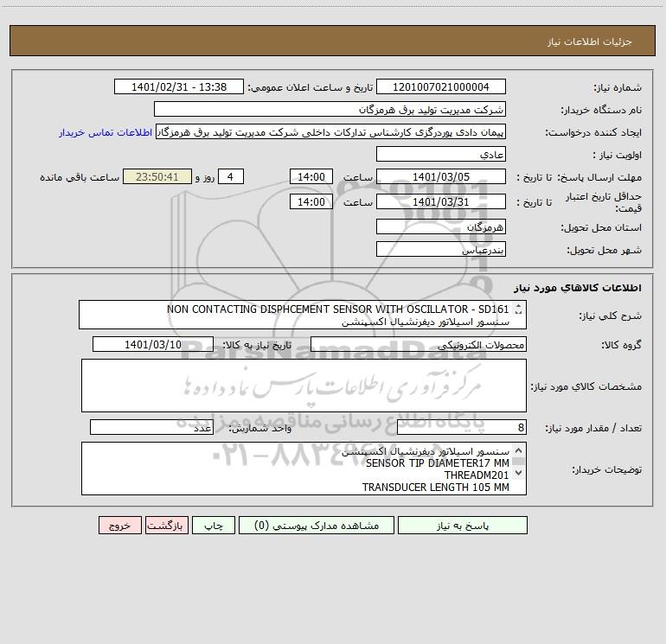Click the spinner arrows in شرح کلی نیاز
The image size is (666, 644).
pos(518,309)
